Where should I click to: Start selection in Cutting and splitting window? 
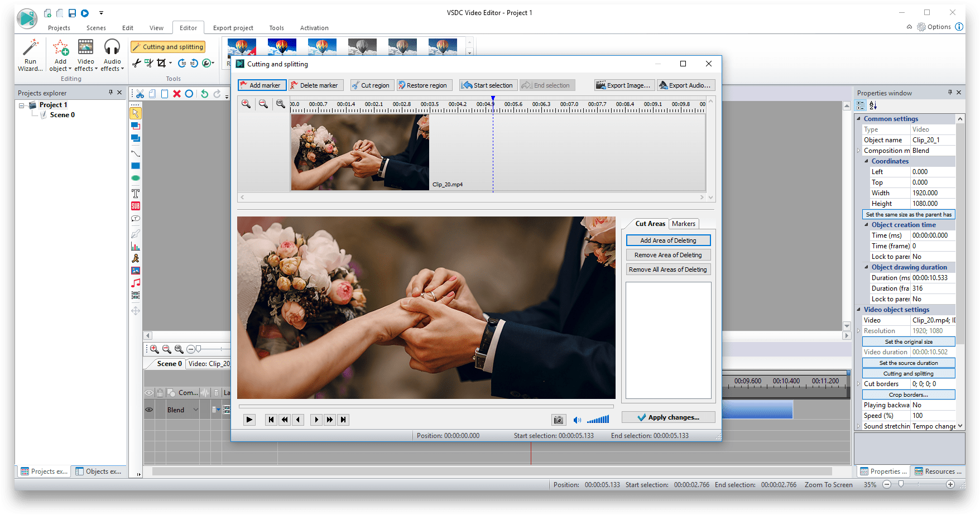tap(488, 85)
